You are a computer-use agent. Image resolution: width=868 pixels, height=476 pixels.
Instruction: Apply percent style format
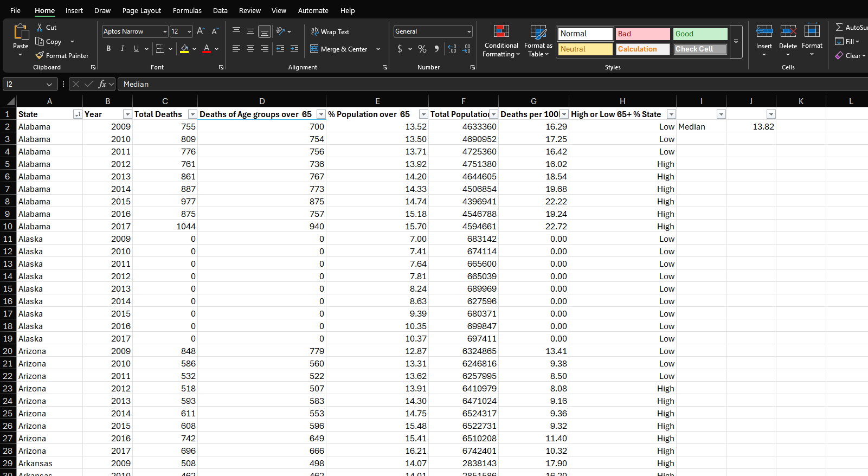422,49
